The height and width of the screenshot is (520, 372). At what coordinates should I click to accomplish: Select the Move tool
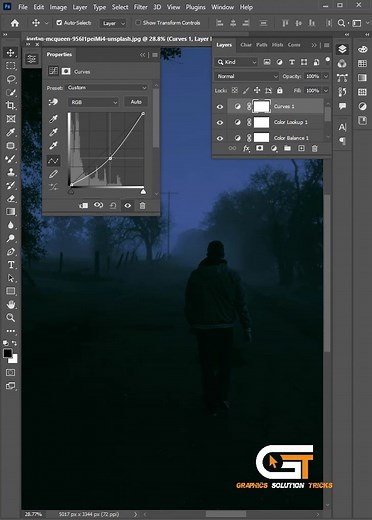coord(11,53)
